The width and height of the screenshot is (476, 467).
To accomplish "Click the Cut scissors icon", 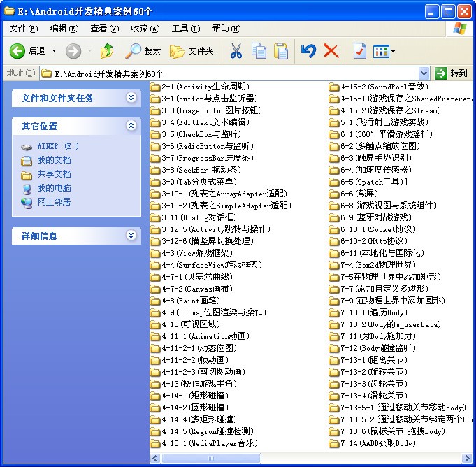I will (236, 51).
